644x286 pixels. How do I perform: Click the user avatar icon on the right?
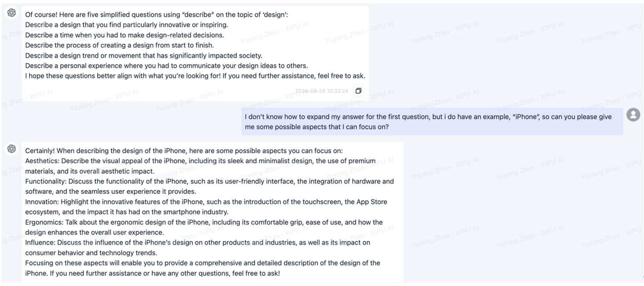pos(633,115)
